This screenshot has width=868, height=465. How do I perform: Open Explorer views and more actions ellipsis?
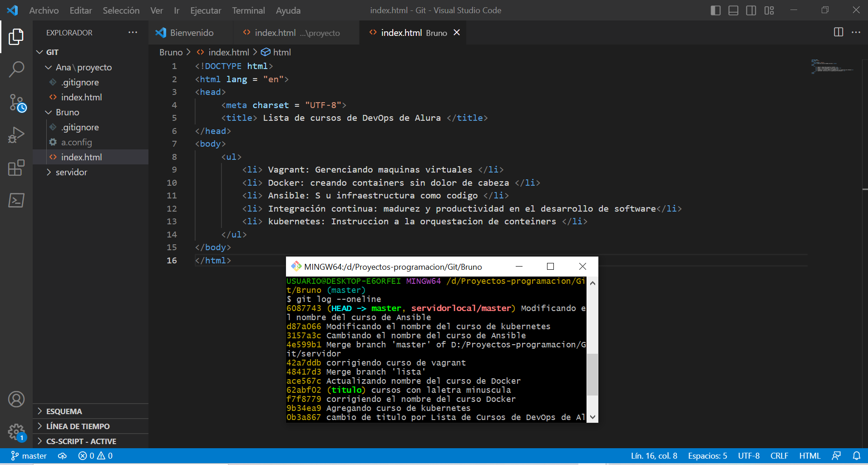click(x=133, y=32)
